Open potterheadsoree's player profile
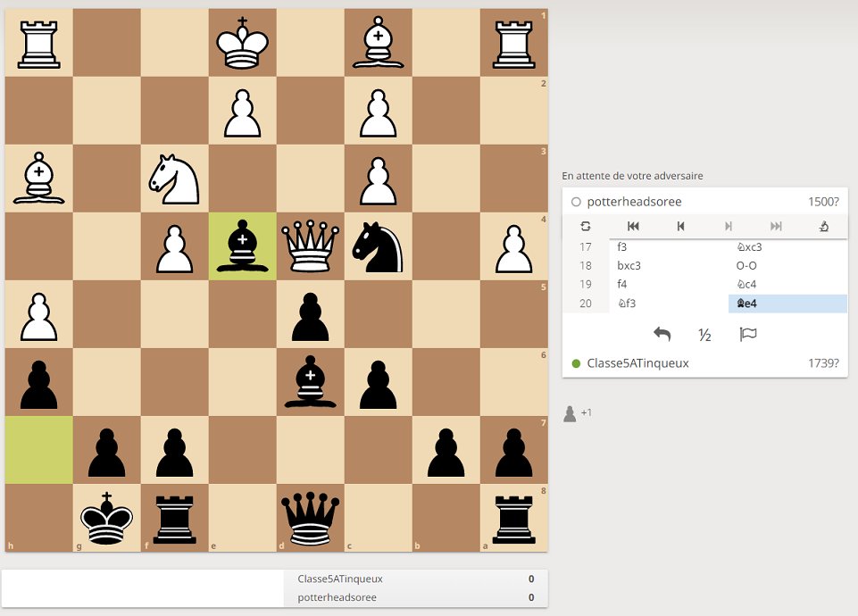858x616 pixels. 635,202
